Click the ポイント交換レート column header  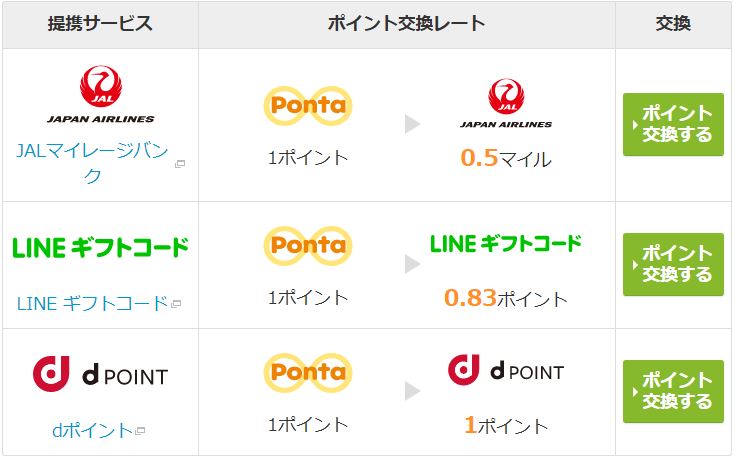point(406,24)
